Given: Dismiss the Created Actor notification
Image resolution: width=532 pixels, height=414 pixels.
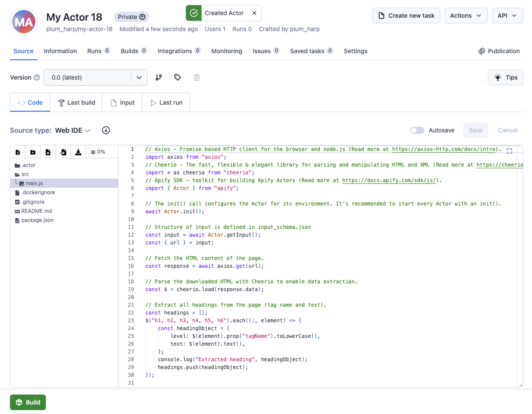Looking at the screenshot, I should [254, 13].
